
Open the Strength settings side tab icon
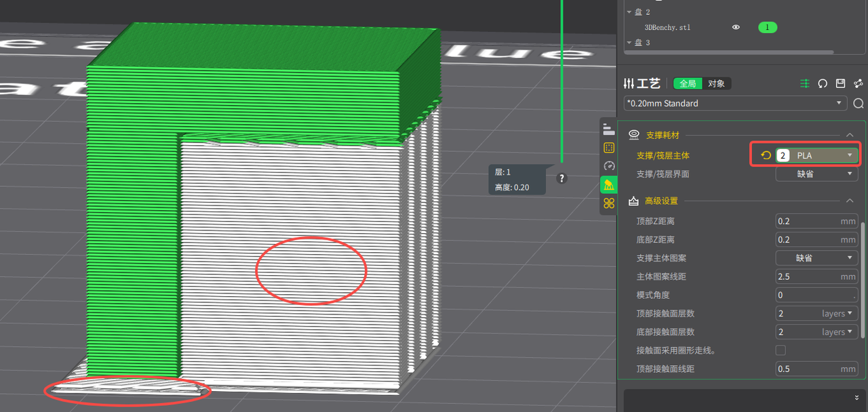click(x=608, y=148)
